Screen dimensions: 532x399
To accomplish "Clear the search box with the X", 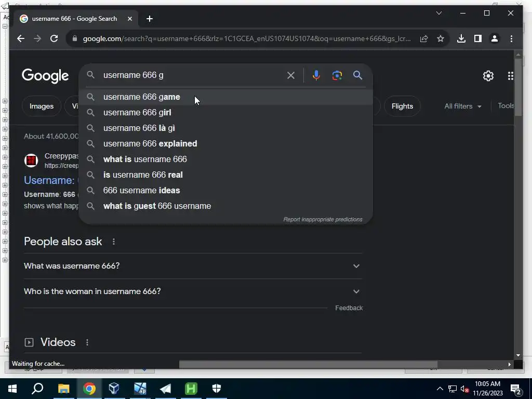I will (x=291, y=75).
